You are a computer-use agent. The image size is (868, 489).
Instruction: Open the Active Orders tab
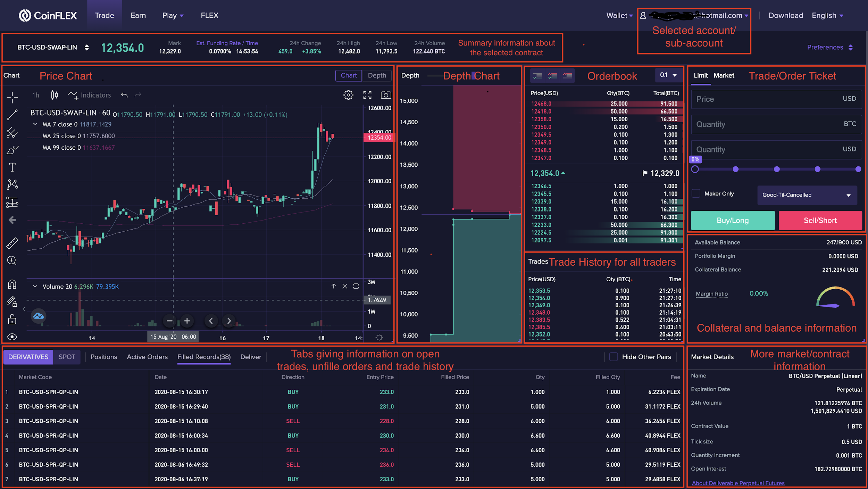[147, 357]
